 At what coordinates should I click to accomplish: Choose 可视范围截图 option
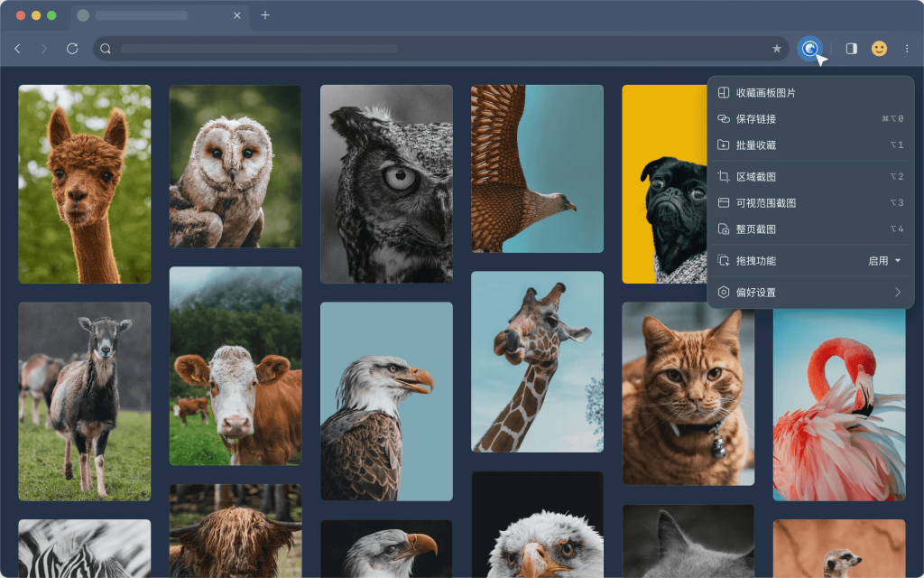[765, 203]
